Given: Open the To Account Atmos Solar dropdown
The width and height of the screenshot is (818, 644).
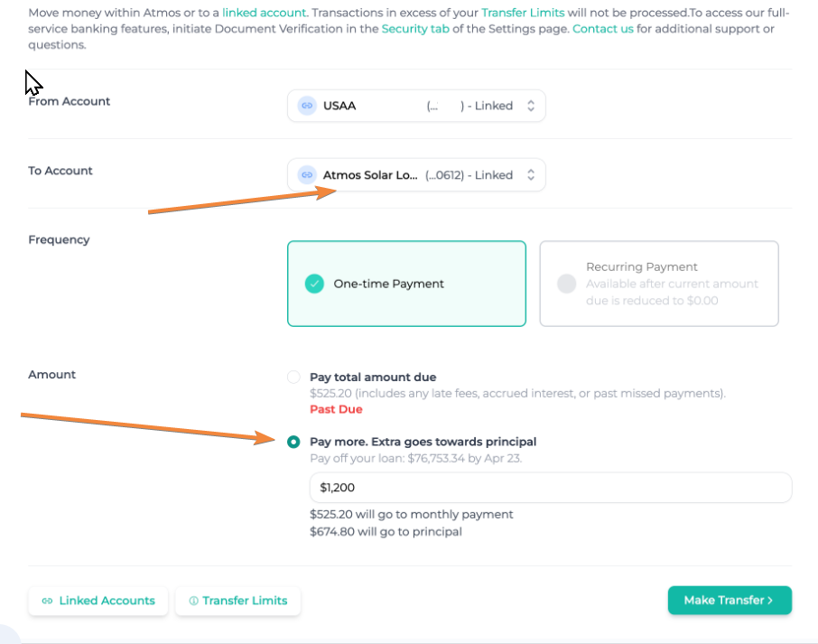Looking at the screenshot, I should point(416,175).
